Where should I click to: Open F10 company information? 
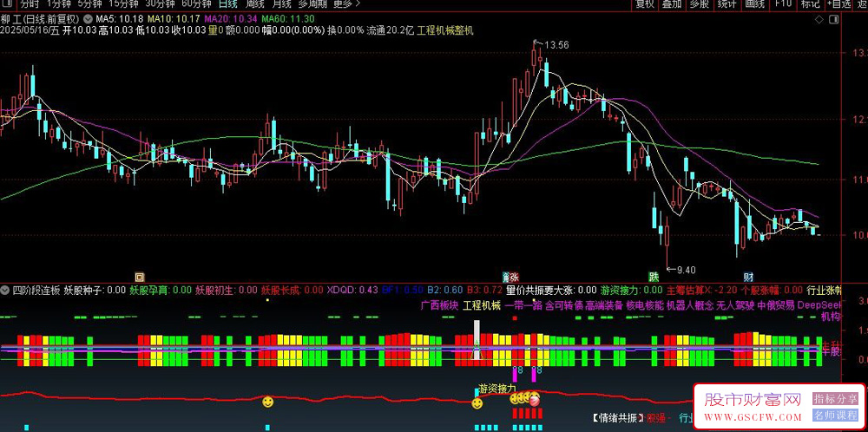(783, 3)
